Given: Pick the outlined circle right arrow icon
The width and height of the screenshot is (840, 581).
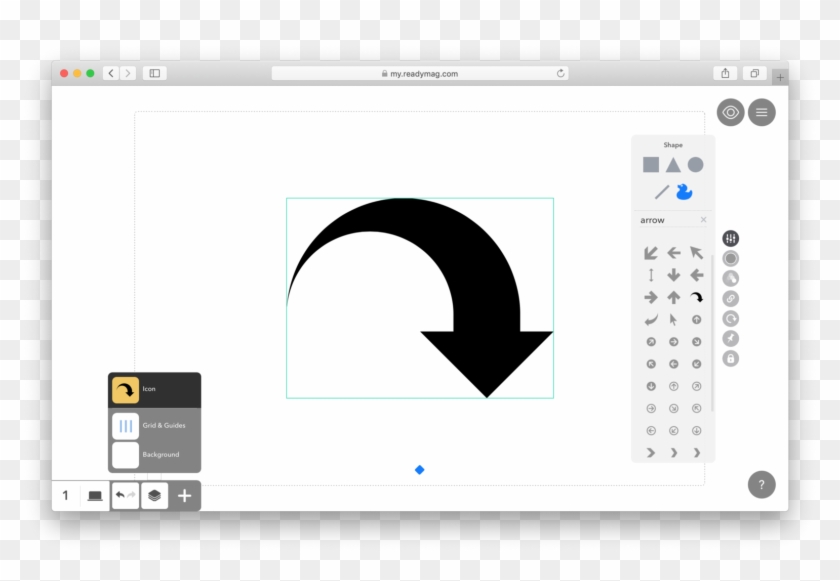Looking at the screenshot, I should coord(651,409).
